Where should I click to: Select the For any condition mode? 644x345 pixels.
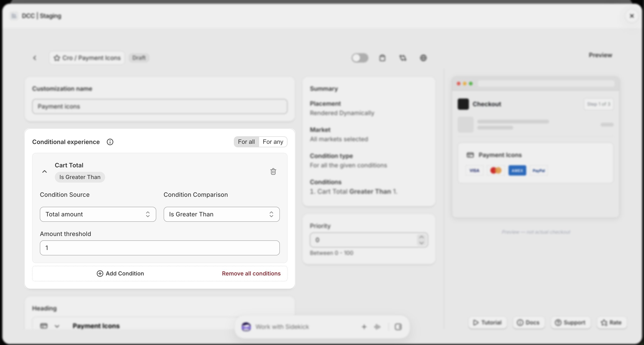(x=273, y=142)
